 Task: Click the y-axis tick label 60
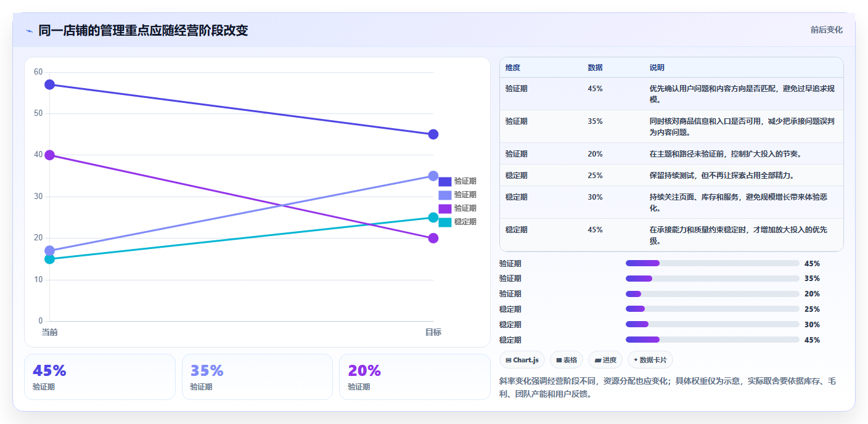click(38, 72)
